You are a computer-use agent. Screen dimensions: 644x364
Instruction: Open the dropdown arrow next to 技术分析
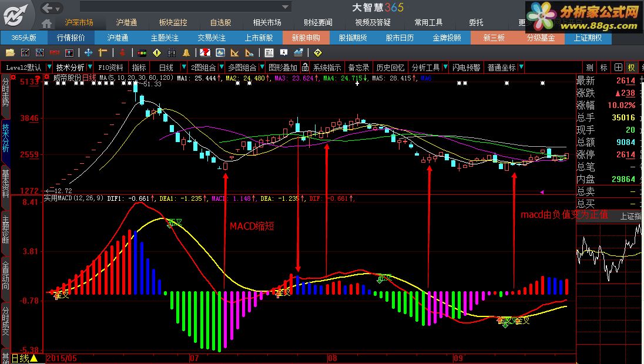coord(90,67)
